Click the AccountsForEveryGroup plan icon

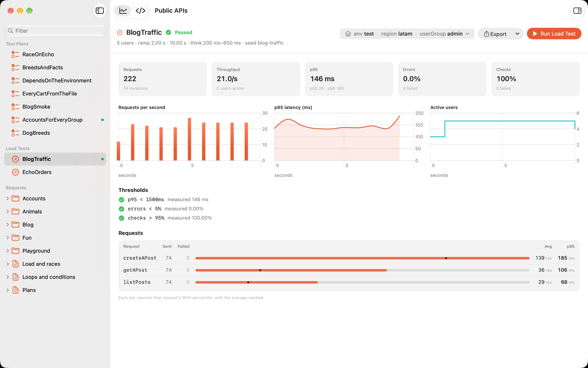(x=15, y=120)
